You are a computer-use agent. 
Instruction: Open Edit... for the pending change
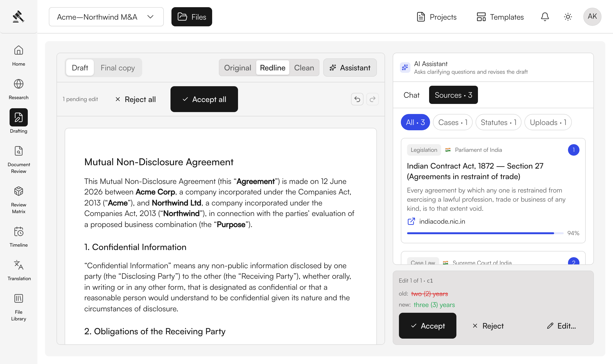562,326
